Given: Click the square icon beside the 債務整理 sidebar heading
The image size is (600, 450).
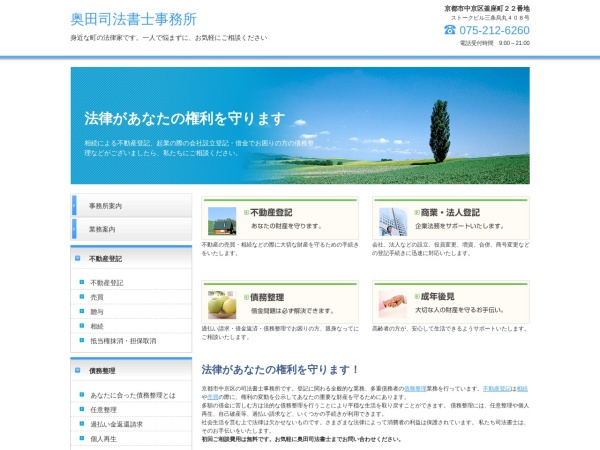Looking at the screenshot, I should tap(78, 370).
